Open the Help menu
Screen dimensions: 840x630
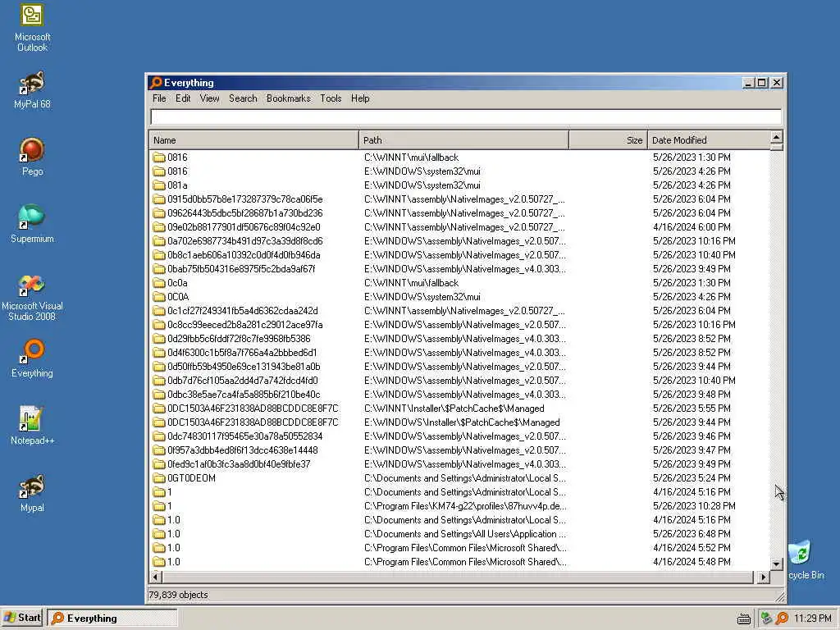[360, 98]
